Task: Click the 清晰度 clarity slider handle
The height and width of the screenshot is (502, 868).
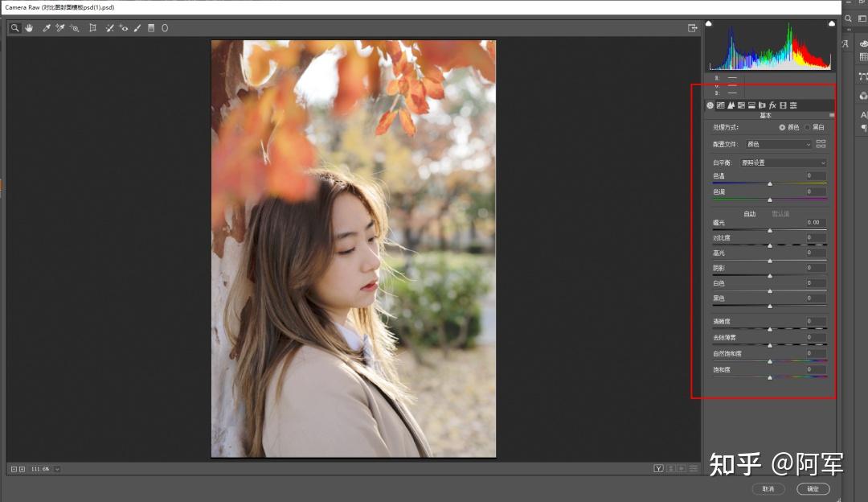Action: (x=770, y=329)
